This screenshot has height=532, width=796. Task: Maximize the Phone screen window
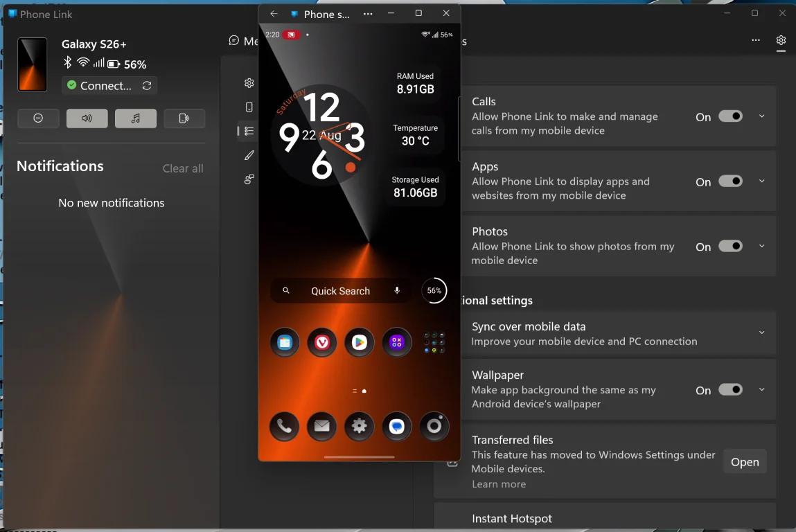coord(418,13)
